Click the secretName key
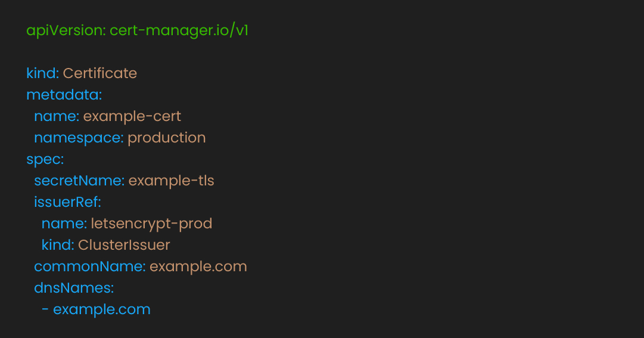 79,181
